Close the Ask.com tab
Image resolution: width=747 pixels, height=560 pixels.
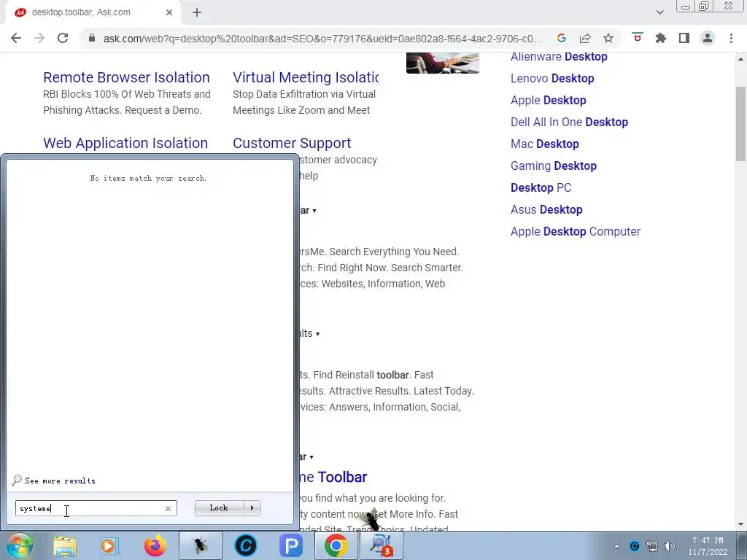[169, 12]
